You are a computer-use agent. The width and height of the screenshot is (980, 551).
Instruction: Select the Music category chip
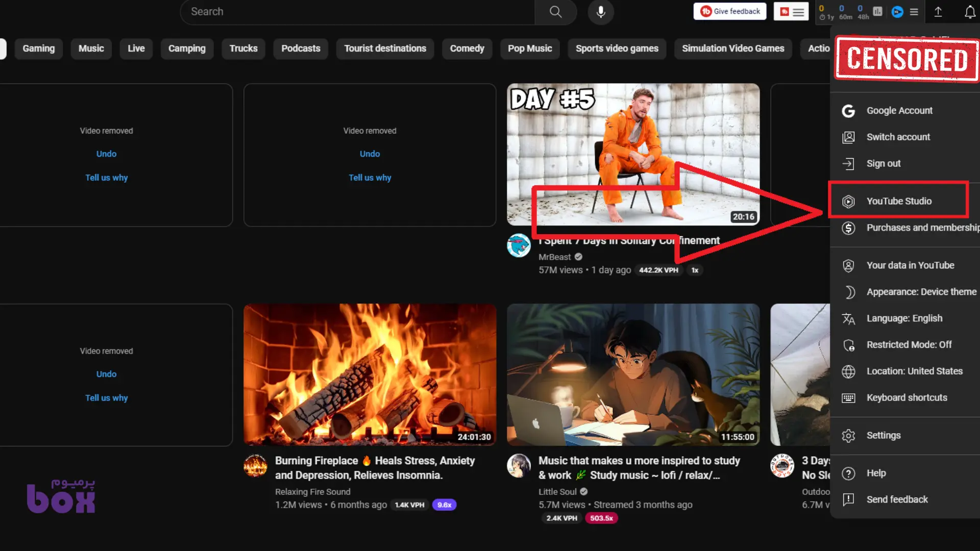coord(91,48)
